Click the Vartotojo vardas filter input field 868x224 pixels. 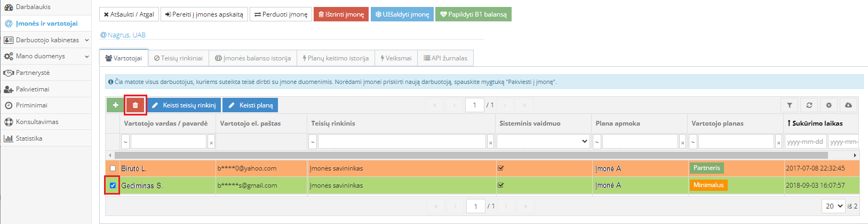point(168,142)
